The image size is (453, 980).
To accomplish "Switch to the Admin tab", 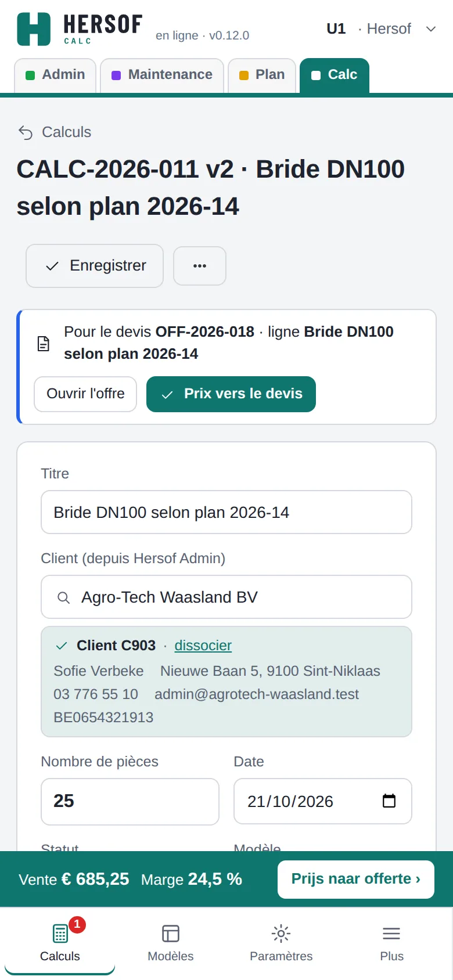I will (55, 75).
